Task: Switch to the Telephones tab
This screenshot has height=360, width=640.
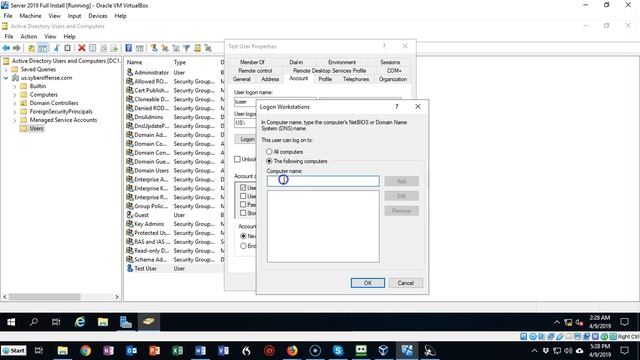Action: pyautogui.click(x=356, y=79)
